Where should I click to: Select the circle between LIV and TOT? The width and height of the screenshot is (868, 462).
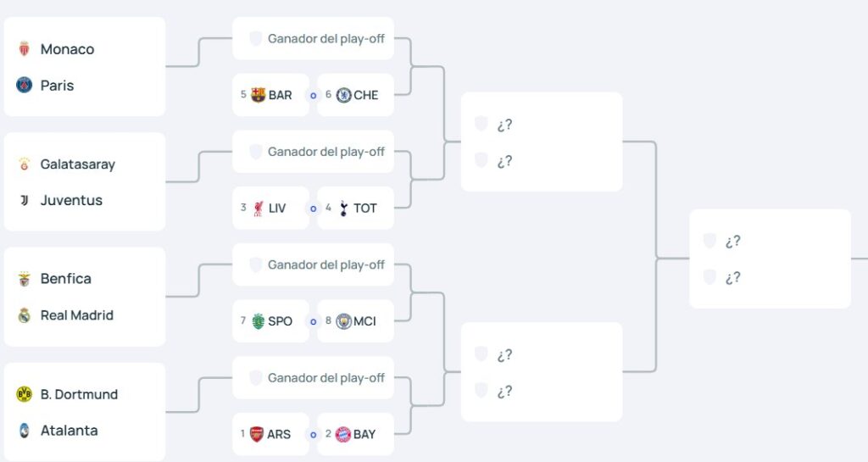[x=313, y=209]
